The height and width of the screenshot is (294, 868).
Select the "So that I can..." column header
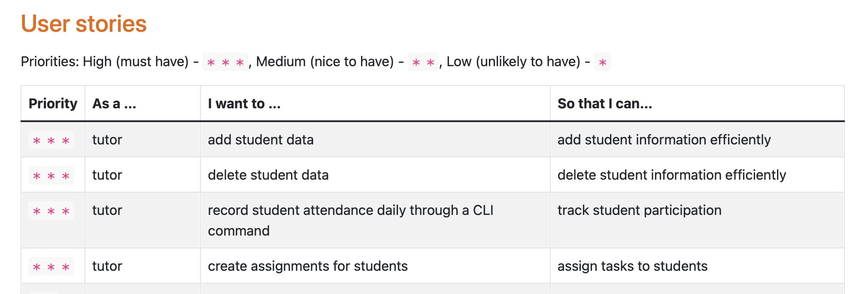coord(604,104)
